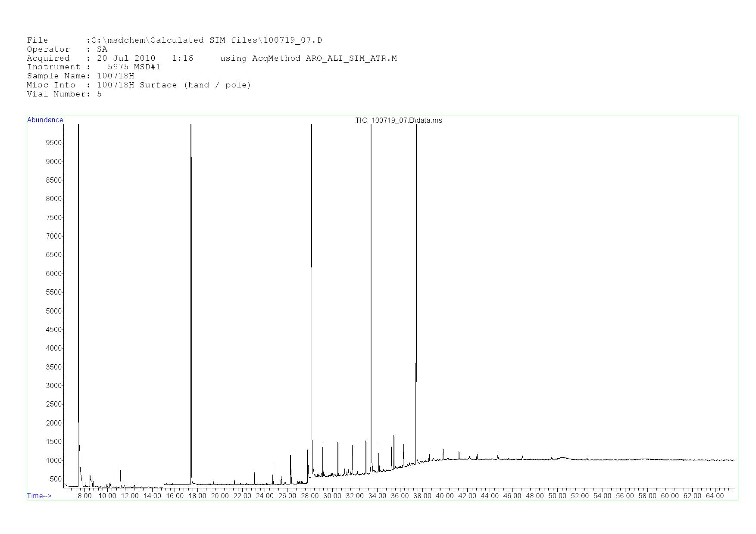756x534 pixels.
Task: Click the 64.00 tick label on time axis
Action: point(714,496)
